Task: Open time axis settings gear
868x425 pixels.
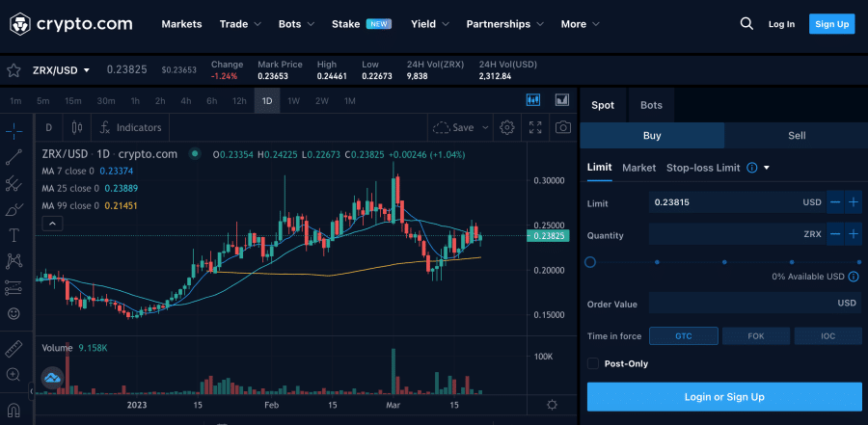Action: tap(552, 405)
